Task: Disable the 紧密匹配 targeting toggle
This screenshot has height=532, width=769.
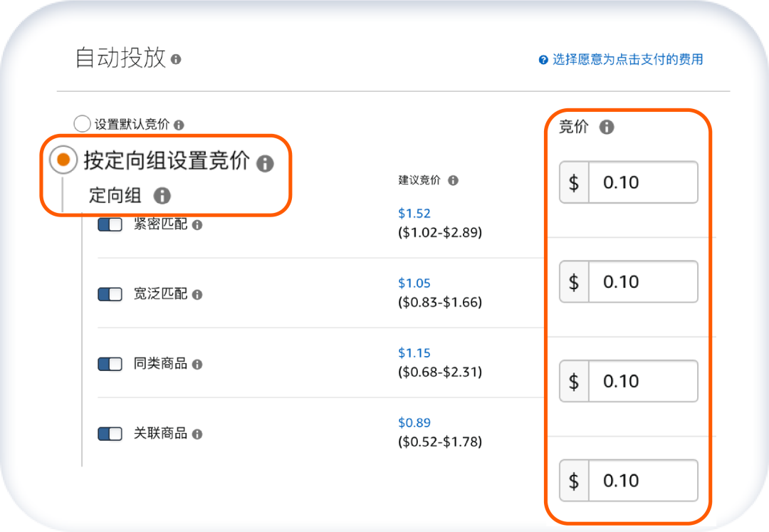Action: point(110,224)
